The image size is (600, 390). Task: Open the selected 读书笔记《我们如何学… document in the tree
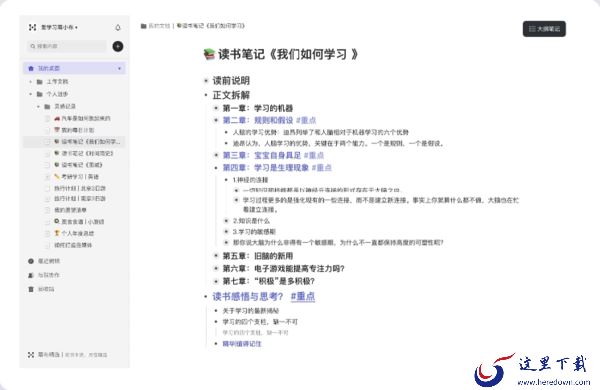[x=74, y=142]
